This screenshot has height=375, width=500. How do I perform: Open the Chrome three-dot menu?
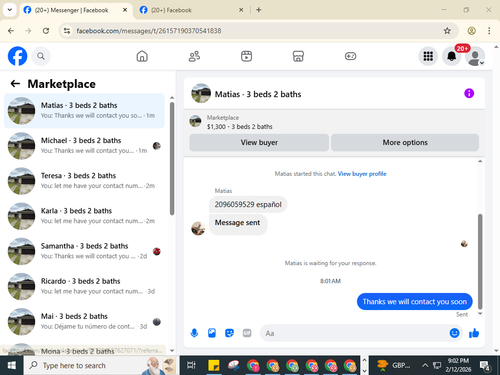coord(489,31)
